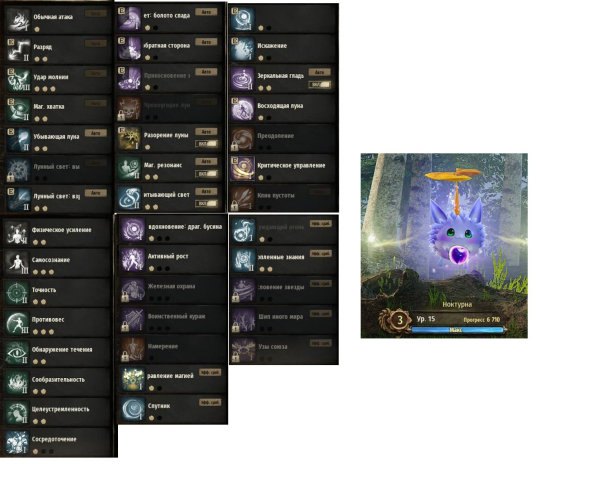Select the Самосознание passive skill icon
This screenshot has width=592, height=478.
17,263
